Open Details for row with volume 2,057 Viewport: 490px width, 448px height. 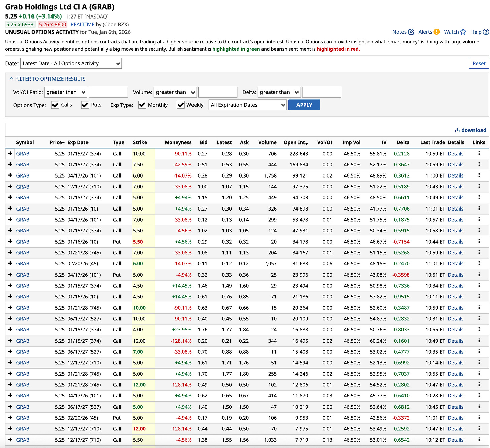456,264
